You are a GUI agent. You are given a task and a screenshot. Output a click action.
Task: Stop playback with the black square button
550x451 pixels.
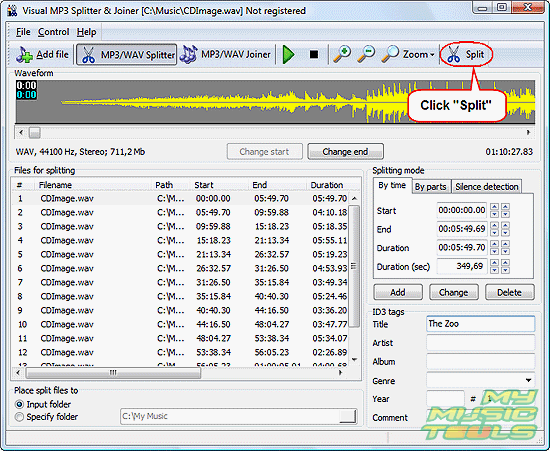[314, 55]
